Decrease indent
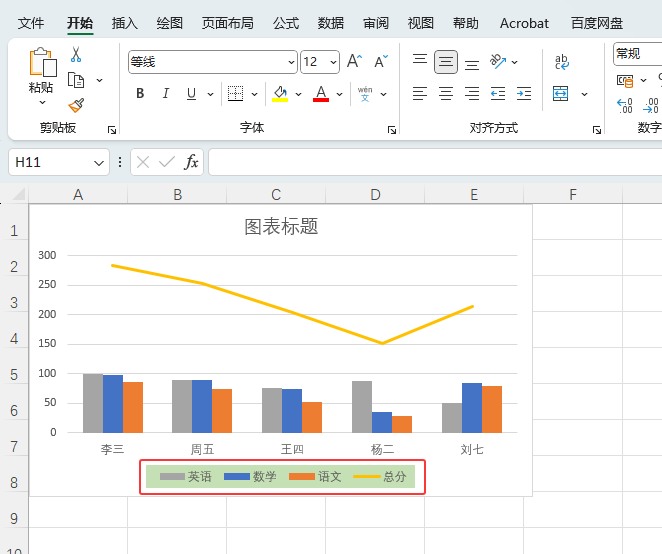662x554 pixels. click(x=498, y=93)
